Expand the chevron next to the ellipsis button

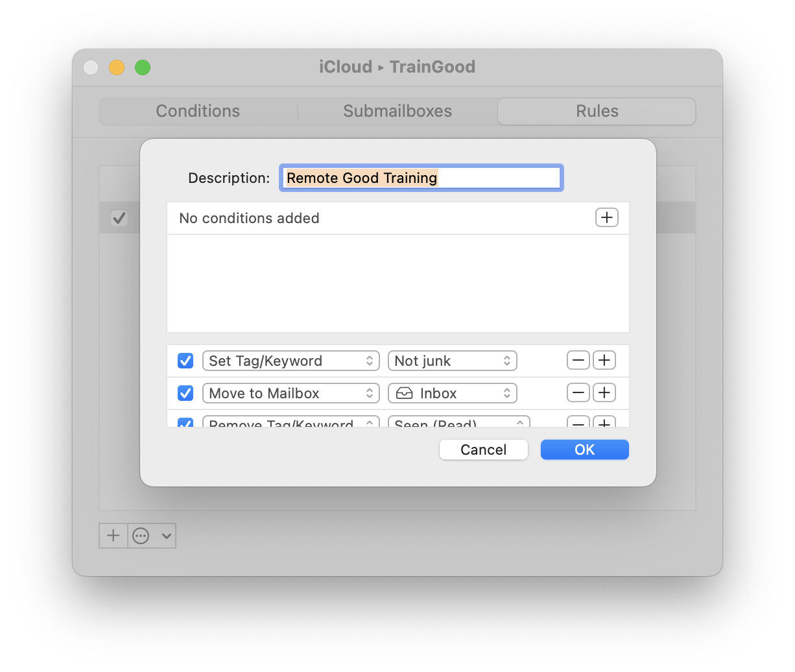pos(166,536)
